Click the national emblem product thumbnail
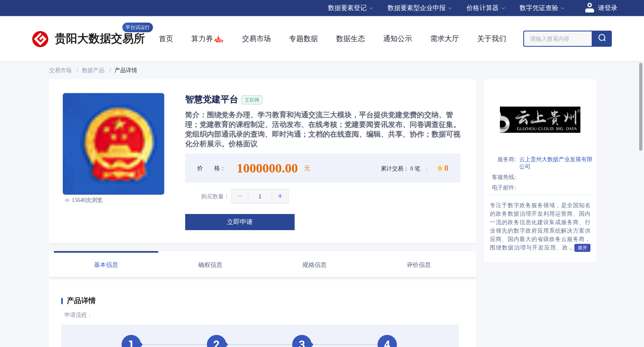The image size is (644, 347). pyautogui.click(x=114, y=144)
